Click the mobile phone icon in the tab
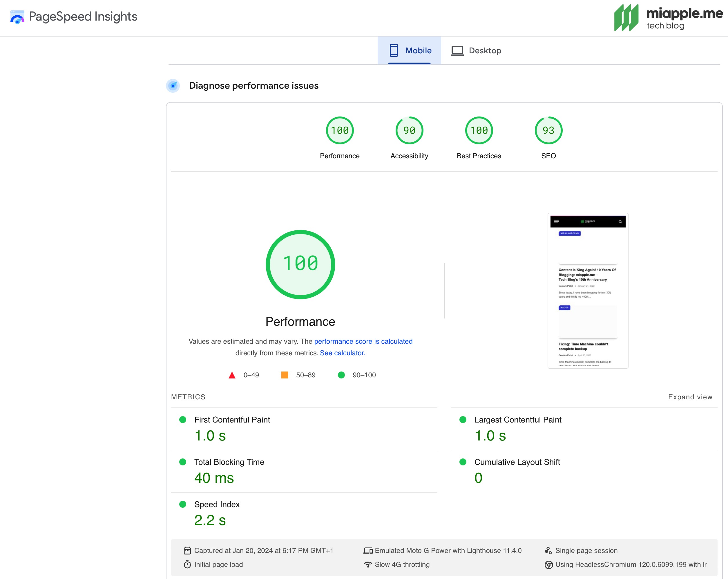The image size is (728, 579). pyautogui.click(x=394, y=50)
